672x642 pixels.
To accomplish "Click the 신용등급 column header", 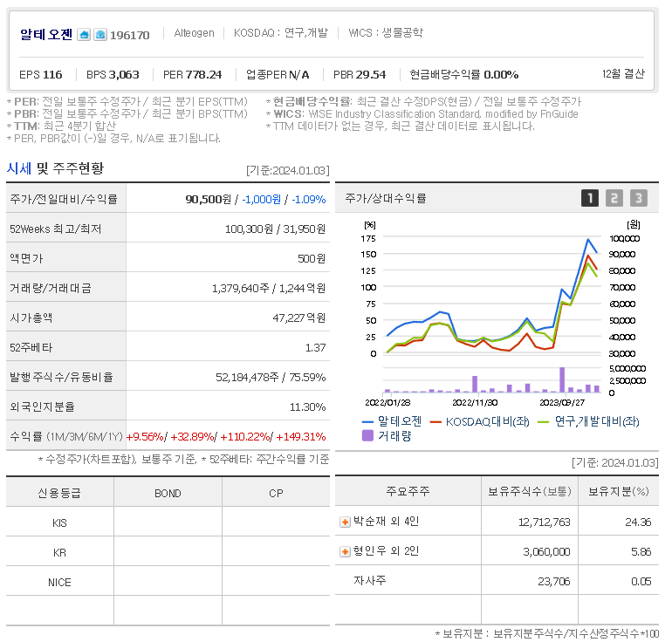I will pos(59,494).
